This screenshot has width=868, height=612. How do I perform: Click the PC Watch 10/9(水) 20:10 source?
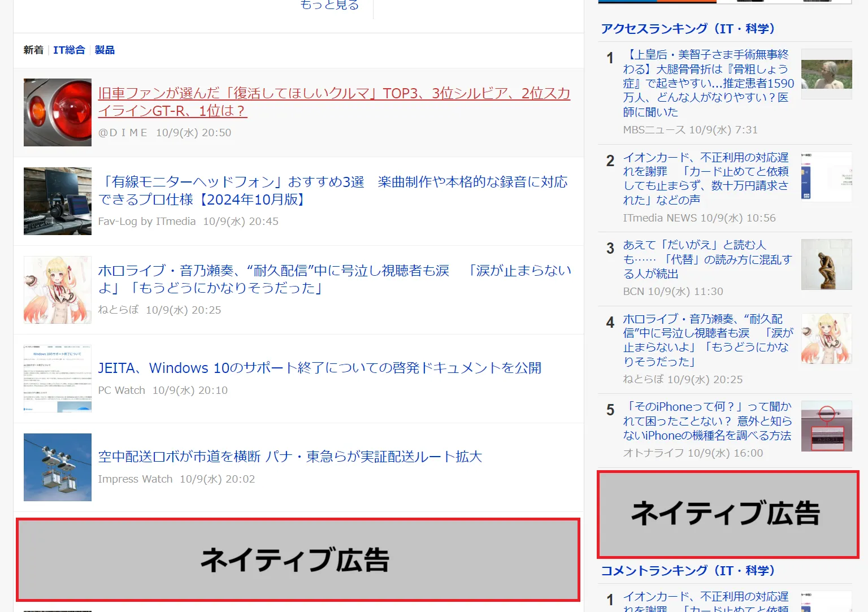[163, 390]
